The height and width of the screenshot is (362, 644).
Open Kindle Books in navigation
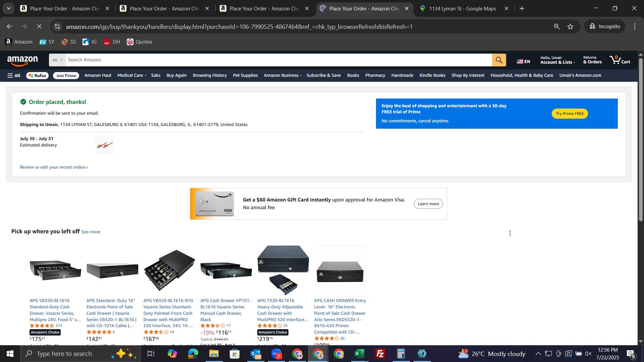pyautogui.click(x=432, y=75)
